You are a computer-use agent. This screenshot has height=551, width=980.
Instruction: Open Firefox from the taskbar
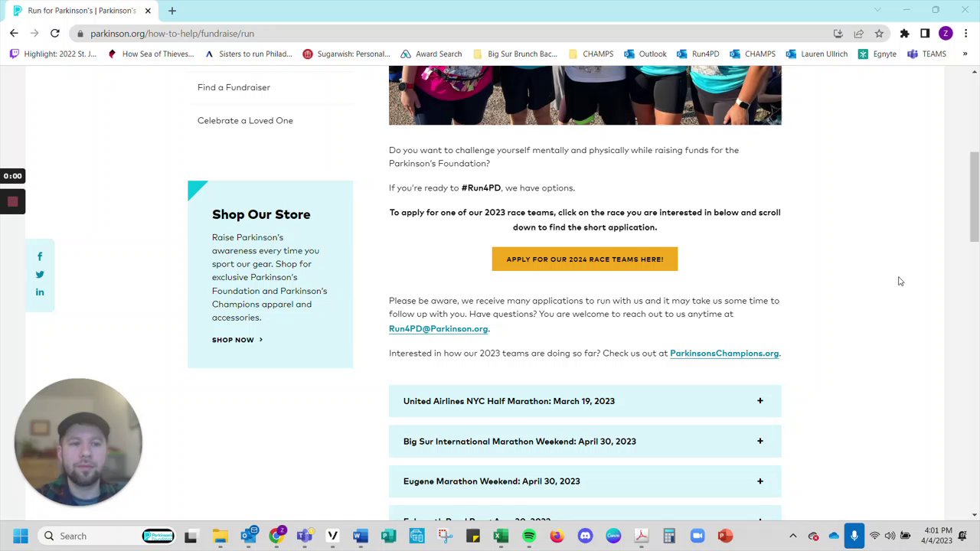click(x=557, y=536)
